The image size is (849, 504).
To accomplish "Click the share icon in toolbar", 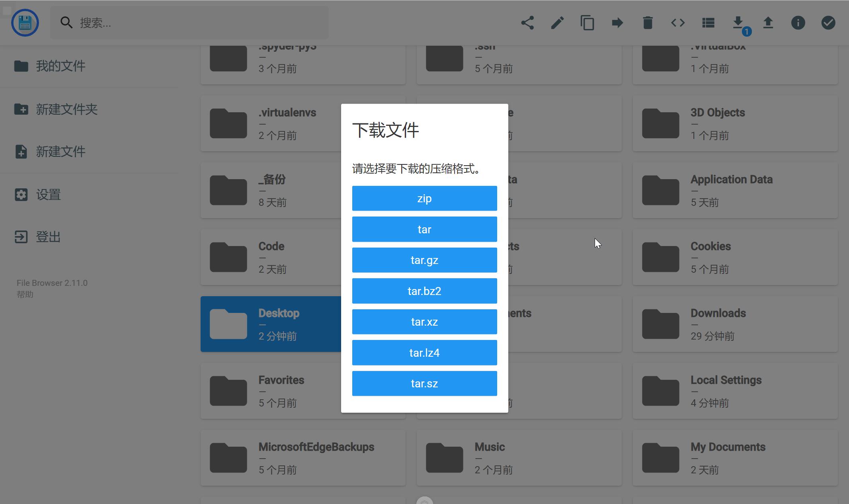I will [527, 23].
